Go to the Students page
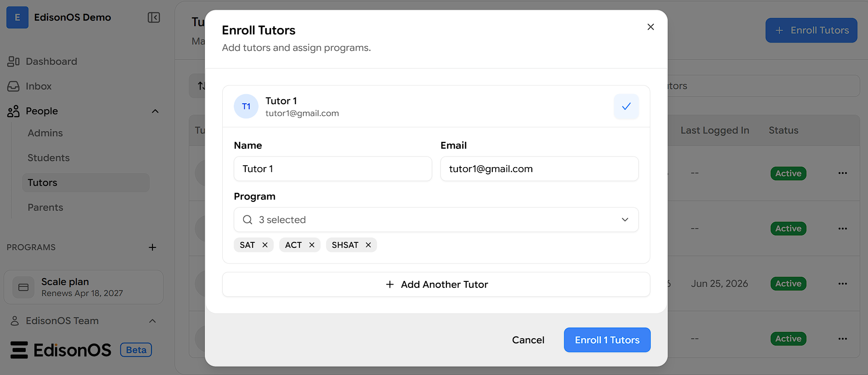This screenshot has width=868, height=375. click(x=49, y=158)
